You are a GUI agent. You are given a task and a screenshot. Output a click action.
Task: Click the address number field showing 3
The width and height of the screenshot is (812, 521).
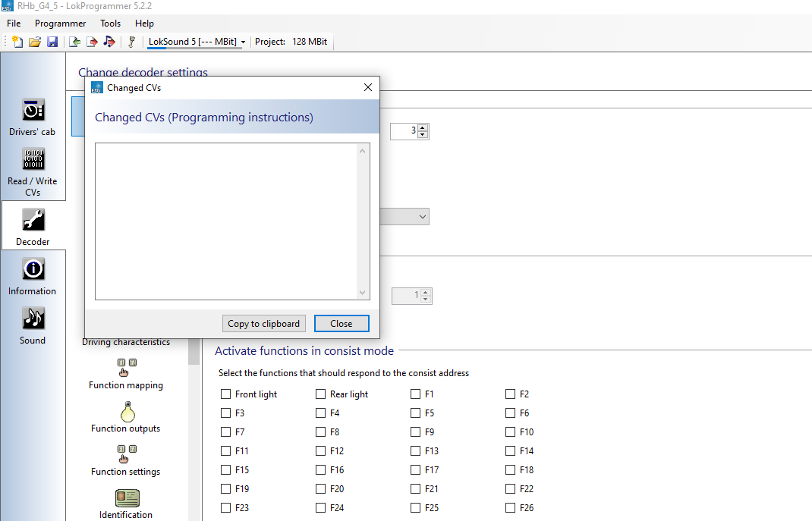[404, 131]
